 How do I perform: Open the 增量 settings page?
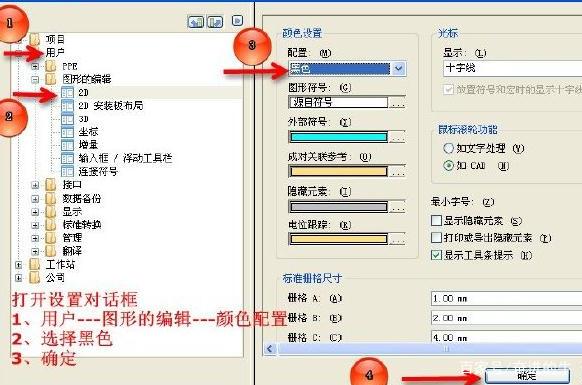[x=88, y=144]
